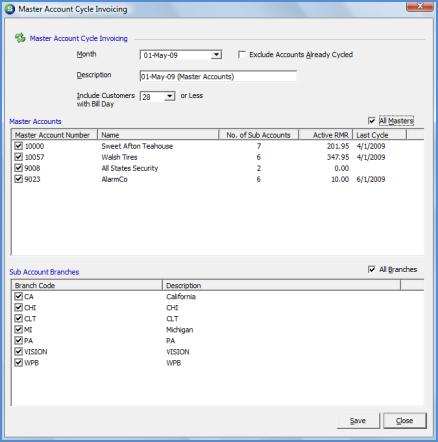Click the Active RMR column header
The height and width of the screenshot is (442, 438).
pos(326,135)
